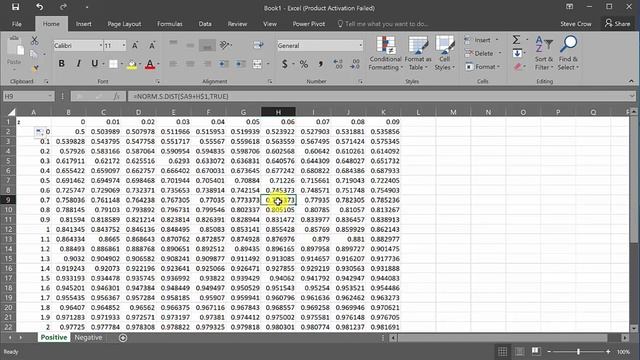This screenshot has height=360, width=640.
Task: Open the Font size dropdown
Action: [x=124, y=45]
